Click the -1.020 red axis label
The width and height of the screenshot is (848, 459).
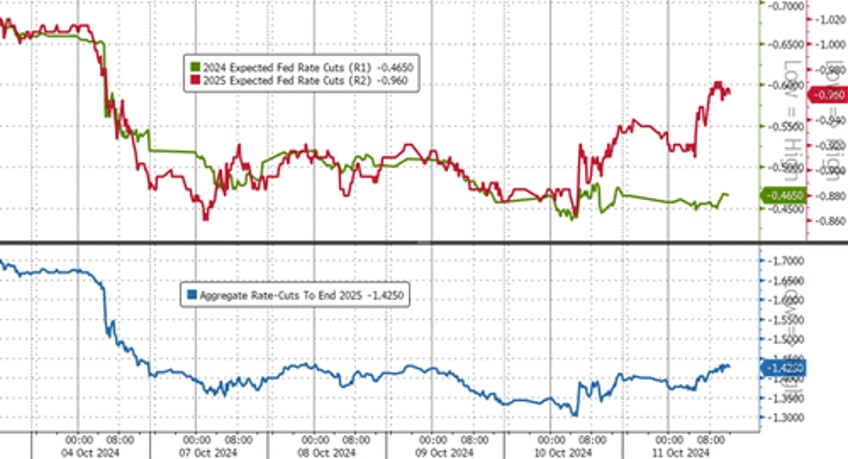(830, 19)
